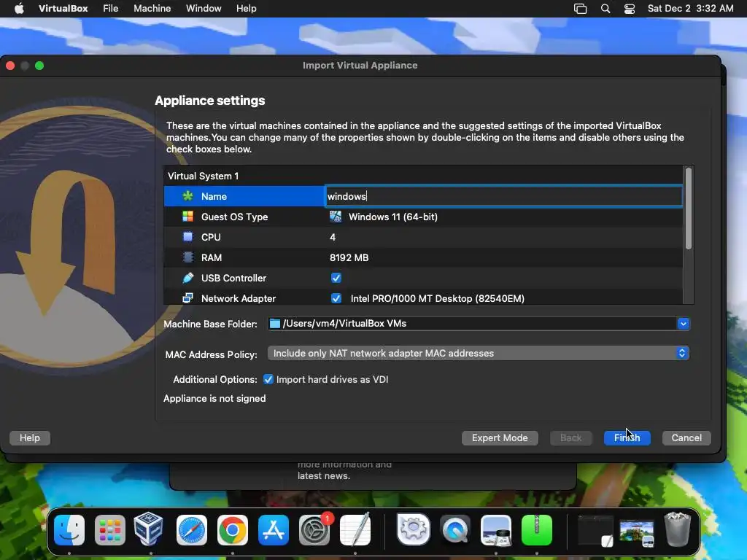Image resolution: width=747 pixels, height=560 pixels.
Task: Open Control Center in the menu bar
Action: coord(630,9)
